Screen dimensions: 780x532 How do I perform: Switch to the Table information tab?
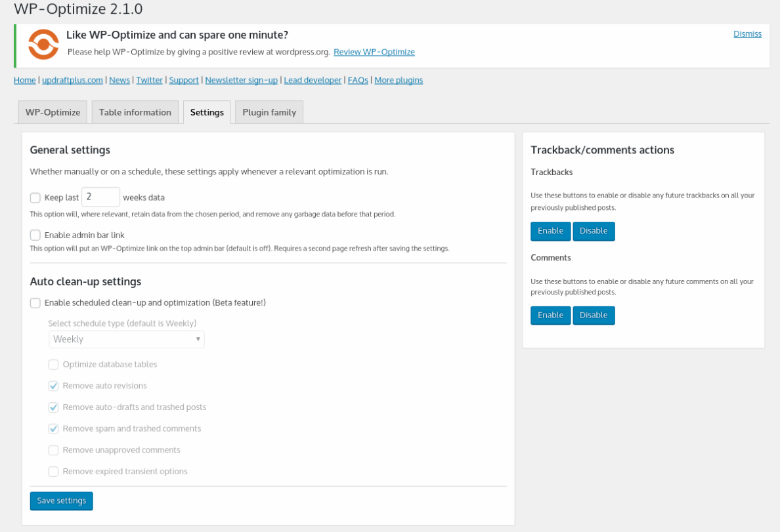(135, 112)
